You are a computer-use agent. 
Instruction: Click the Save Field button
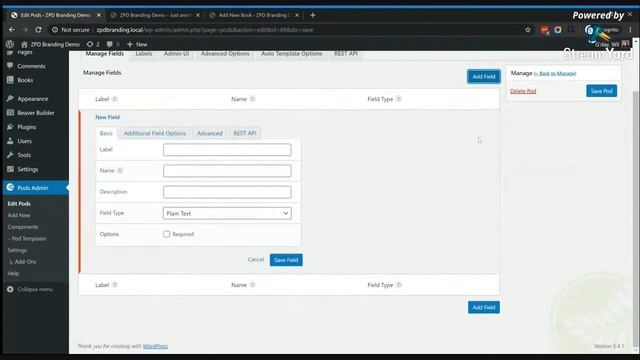click(286, 260)
